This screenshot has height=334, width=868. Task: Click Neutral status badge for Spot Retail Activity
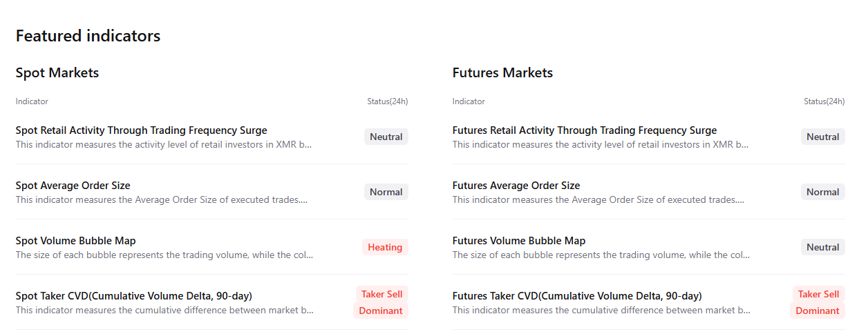tap(386, 137)
